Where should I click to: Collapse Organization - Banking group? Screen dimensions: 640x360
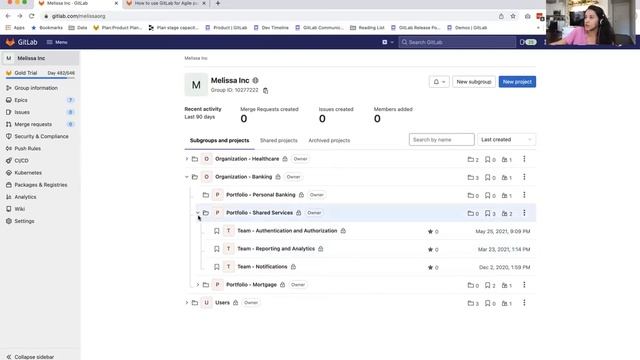click(187, 177)
